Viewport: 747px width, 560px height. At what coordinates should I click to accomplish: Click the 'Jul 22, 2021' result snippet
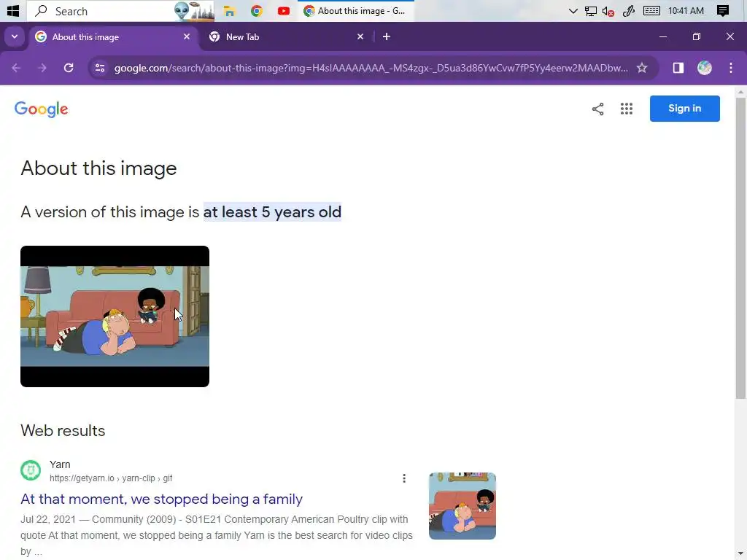tap(217, 535)
